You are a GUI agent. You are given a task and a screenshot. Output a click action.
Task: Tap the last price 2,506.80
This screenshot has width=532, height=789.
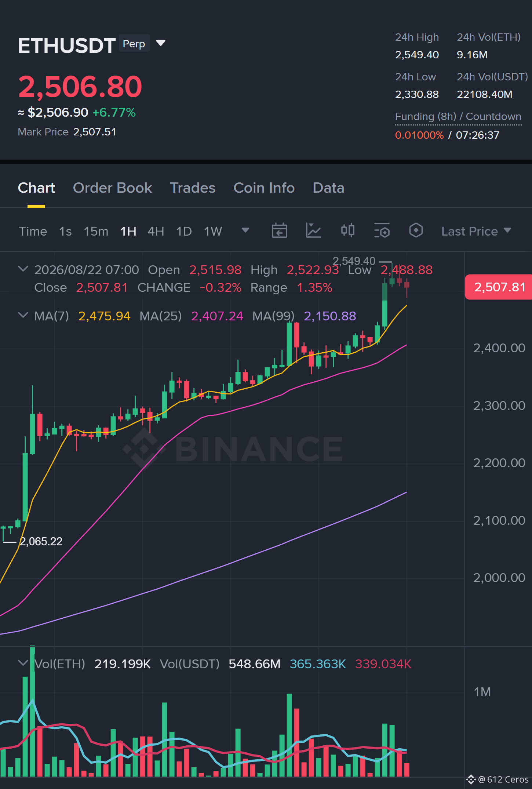coord(80,87)
